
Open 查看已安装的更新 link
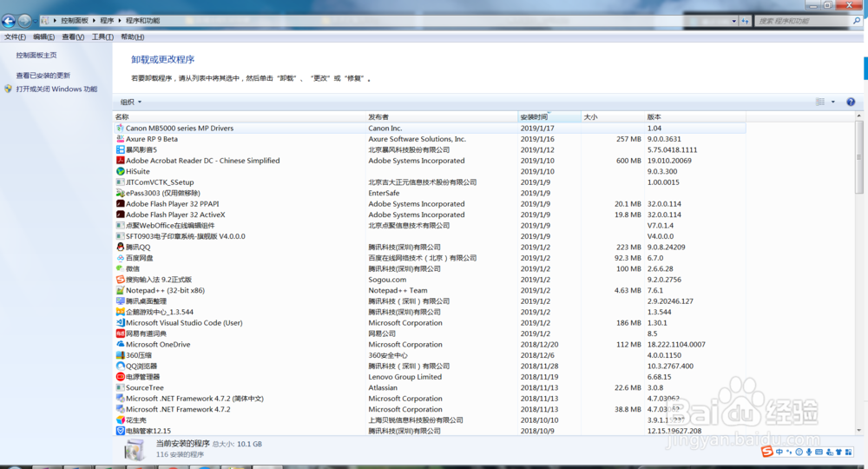coord(43,76)
